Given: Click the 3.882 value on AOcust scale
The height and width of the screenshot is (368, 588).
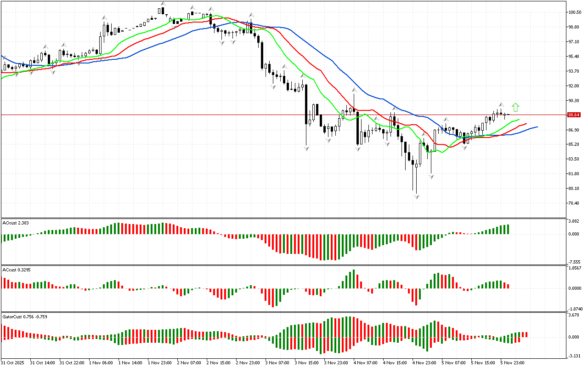Looking at the screenshot, I should 574,222.
